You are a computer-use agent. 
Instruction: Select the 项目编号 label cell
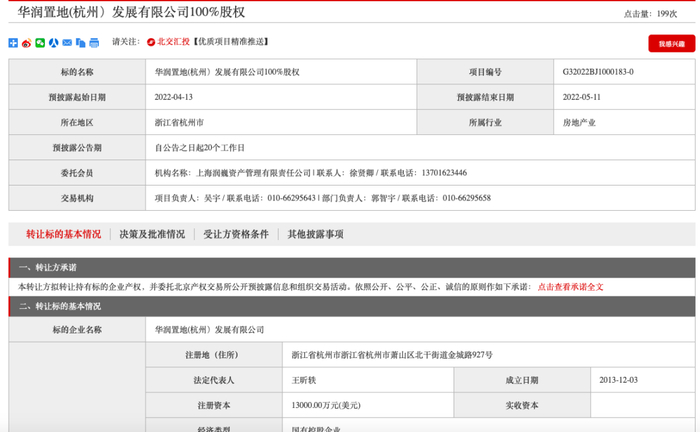coord(485,72)
